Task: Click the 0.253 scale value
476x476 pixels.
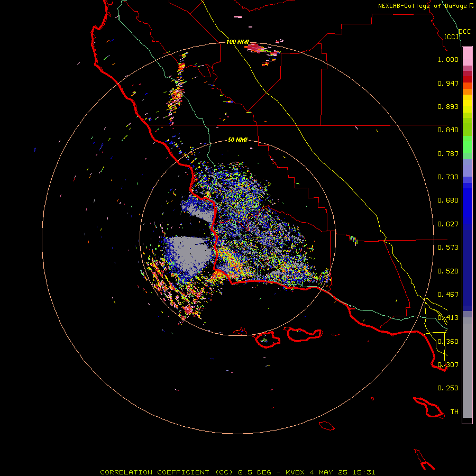Action: click(448, 388)
